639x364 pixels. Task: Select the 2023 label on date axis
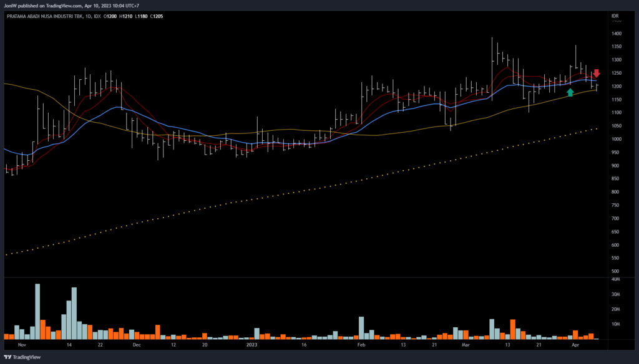click(x=251, y=344)
